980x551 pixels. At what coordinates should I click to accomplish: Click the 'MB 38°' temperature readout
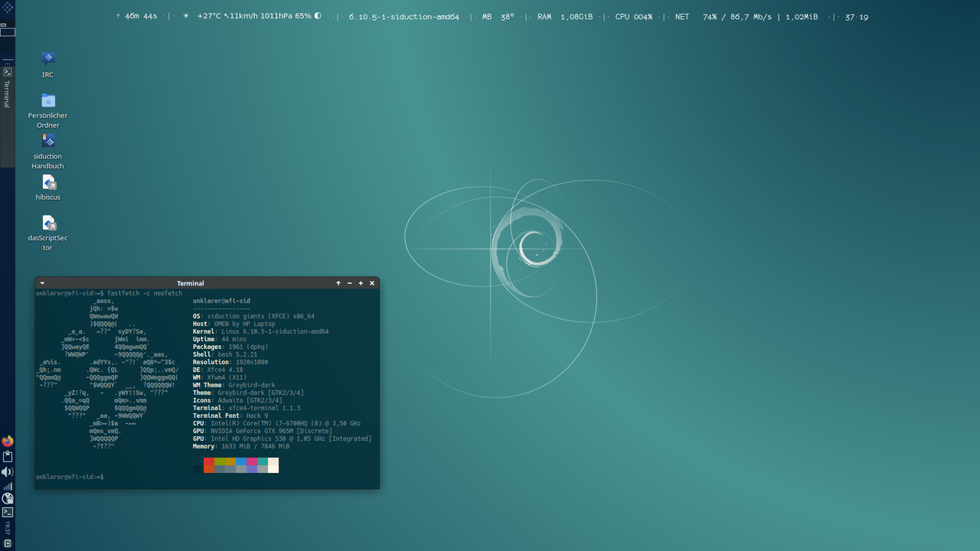(498, 16)
